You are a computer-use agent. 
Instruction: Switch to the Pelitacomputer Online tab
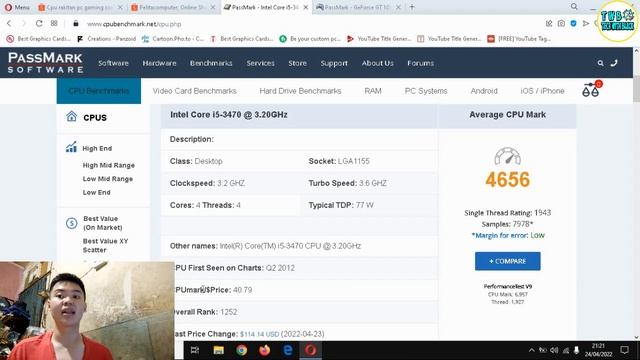point(173,7)
